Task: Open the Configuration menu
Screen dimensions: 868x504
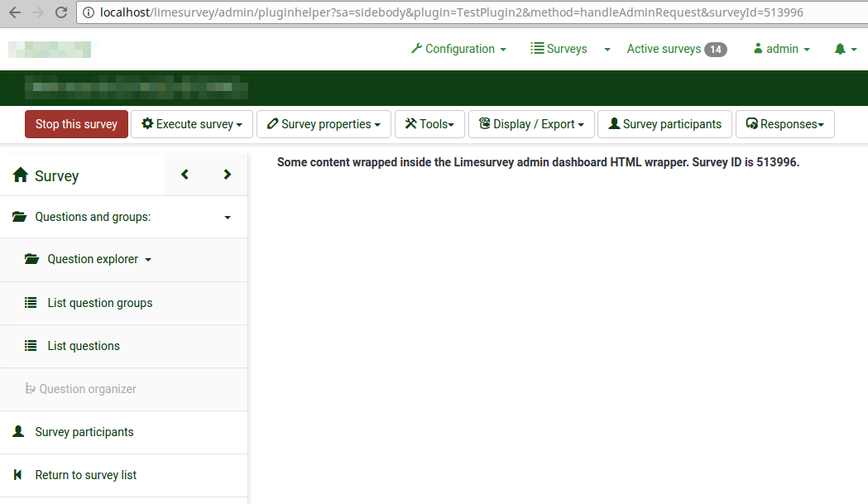Action: click(x=459, y=49)
